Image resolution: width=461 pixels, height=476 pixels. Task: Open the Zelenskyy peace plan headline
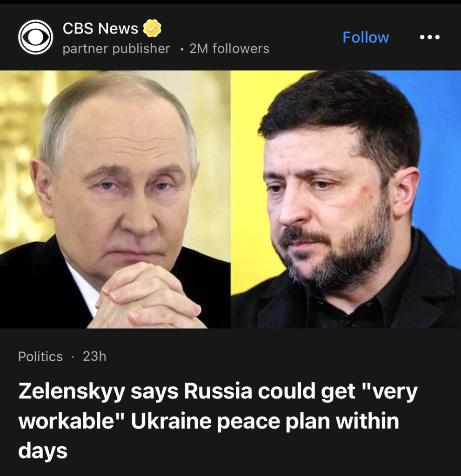(218, 421)
